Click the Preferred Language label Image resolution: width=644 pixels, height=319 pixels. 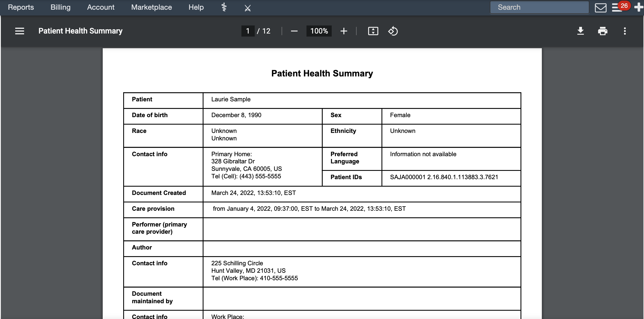coord(345,158)
